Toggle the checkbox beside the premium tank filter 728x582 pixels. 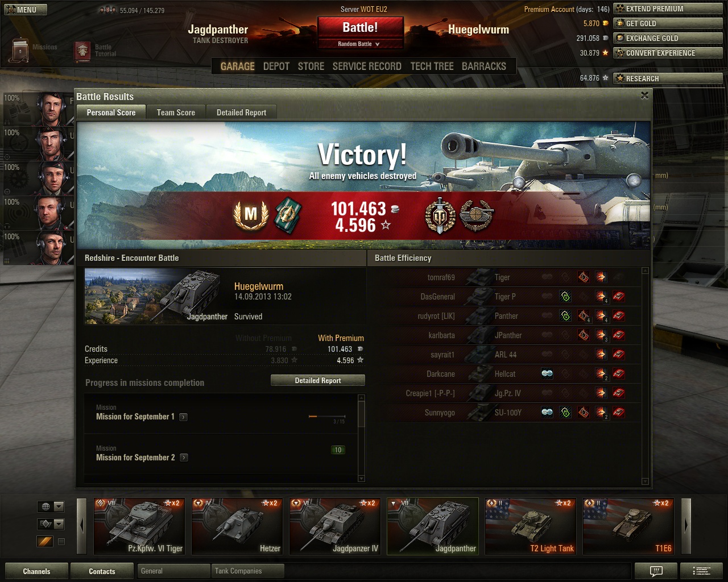click(61, 542)
